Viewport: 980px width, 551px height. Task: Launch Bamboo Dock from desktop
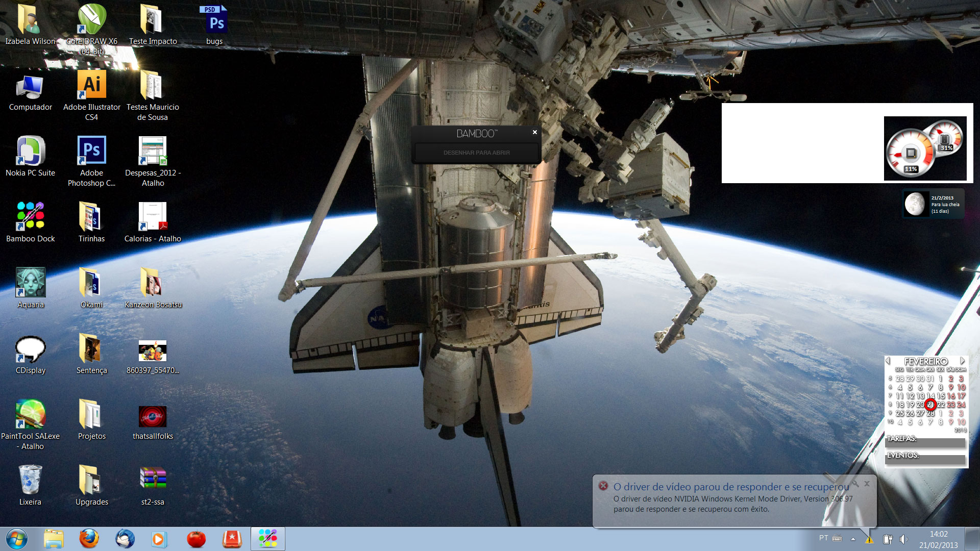pyautogui.click(x=30, y=222)
